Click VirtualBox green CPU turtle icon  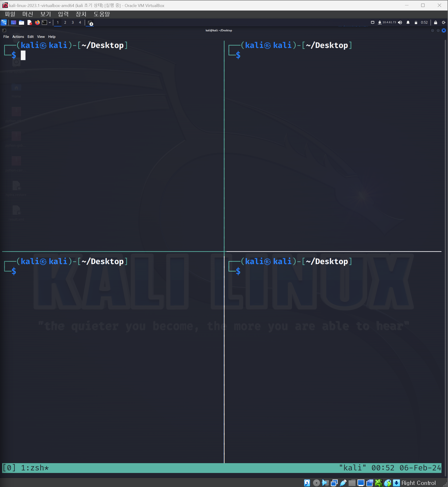click(x=379, y=483)
